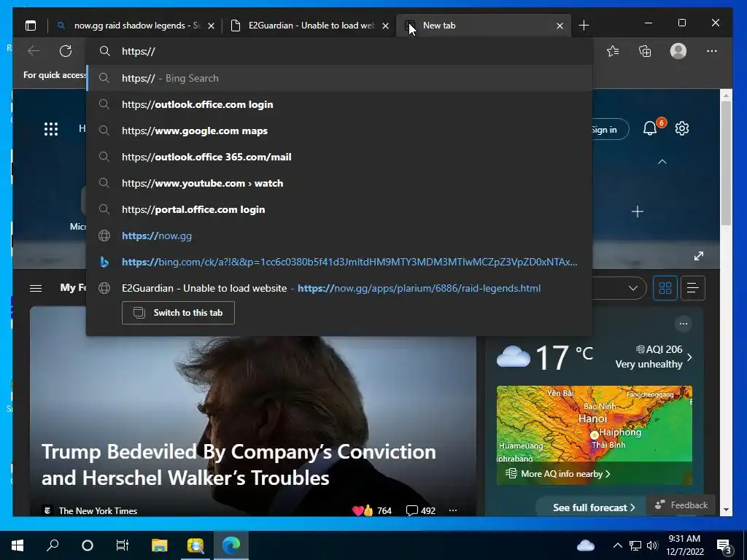Viewport: 747px width, 560px height.
Task: Open the app launcher grid icon
Action: point(51,129)
